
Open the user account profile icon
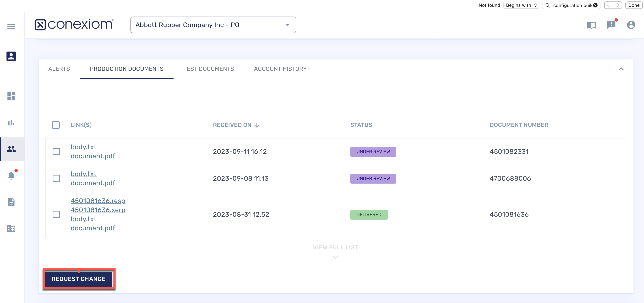[x=631, y=25]
